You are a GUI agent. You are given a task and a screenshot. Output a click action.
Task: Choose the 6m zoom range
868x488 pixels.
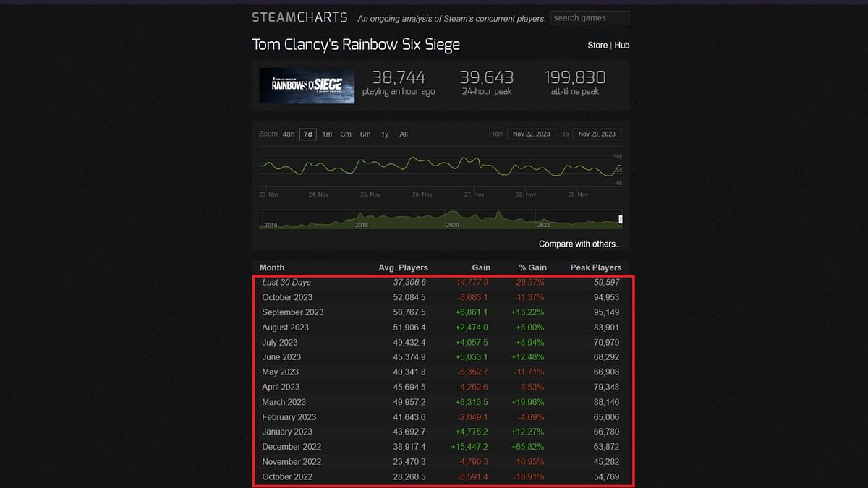tap(365, 134)
